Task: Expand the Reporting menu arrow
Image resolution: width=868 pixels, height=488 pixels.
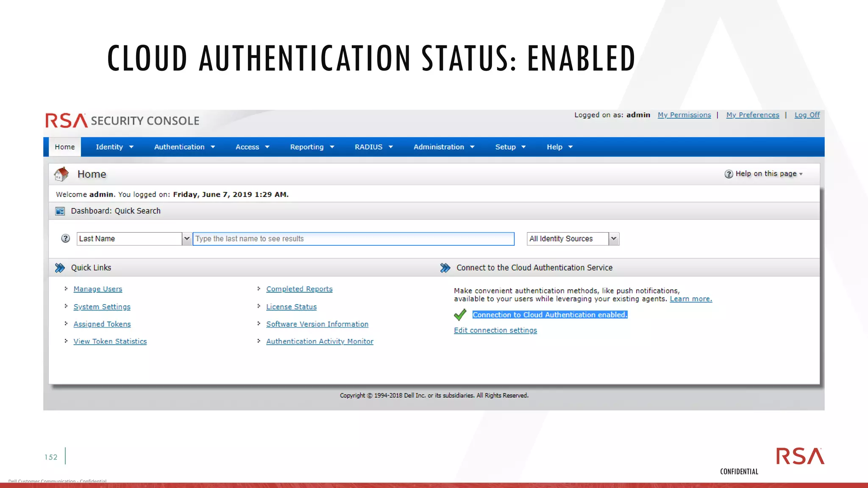Action: [332, 147]
